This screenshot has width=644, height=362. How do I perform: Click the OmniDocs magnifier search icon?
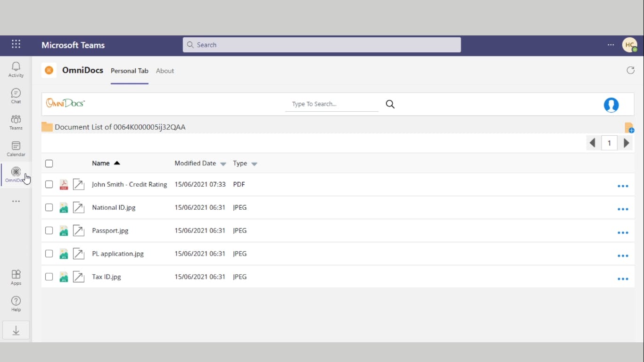390,104
